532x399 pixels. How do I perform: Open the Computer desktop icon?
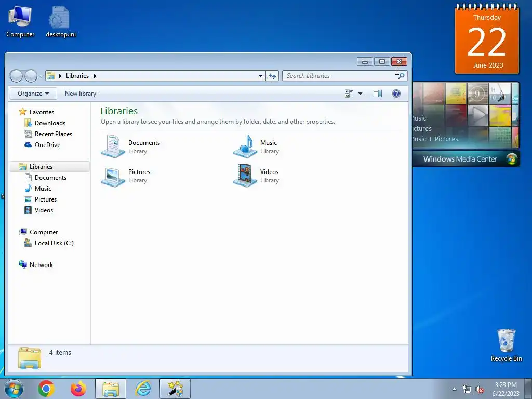coord(20,22)
